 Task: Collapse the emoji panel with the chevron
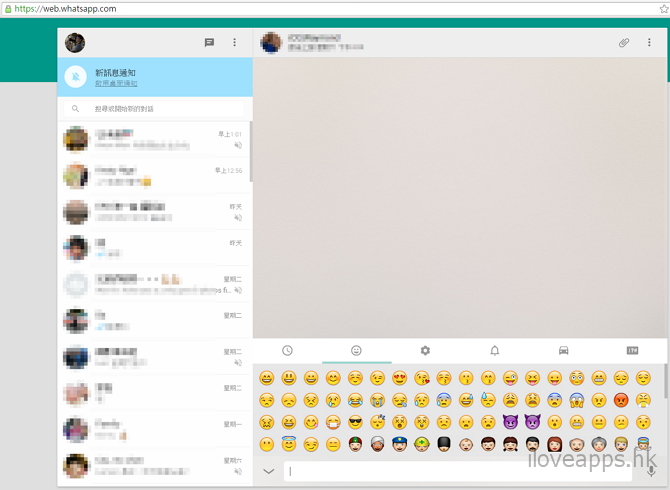point(268,471)
